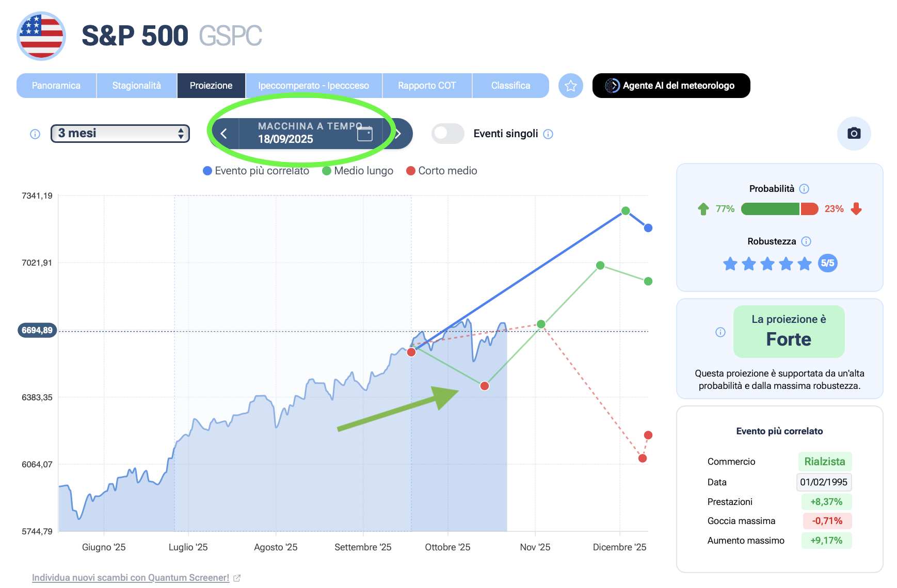Enable the Eventi singoli toggle
This screenshot has height=588, width=897.
point(447,134)
